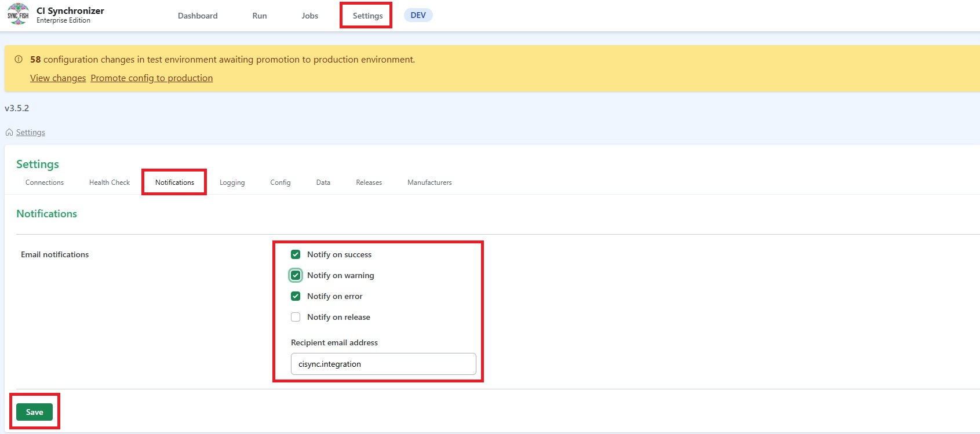The width and height of the screenshot is (980, 434).
Task: Select the Notifications tab
Action: pyautogui.click(x=174, y=183)
